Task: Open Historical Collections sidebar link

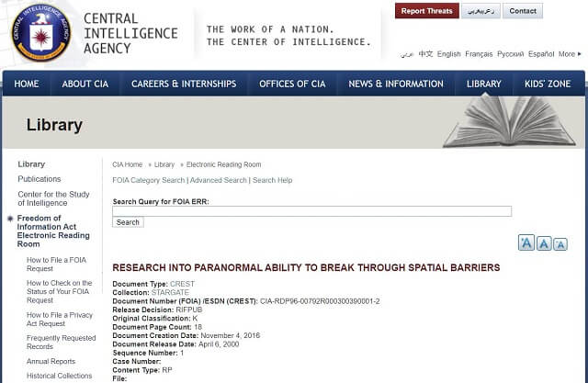Action: (59, 376)
